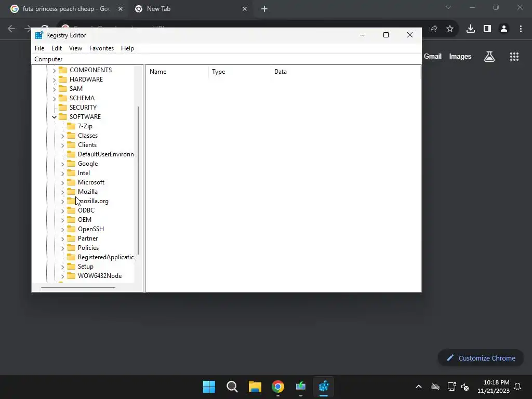Open the Edit menu in Registry Editor
Screen dimensions: 532x399
click(x=56, y=48)
